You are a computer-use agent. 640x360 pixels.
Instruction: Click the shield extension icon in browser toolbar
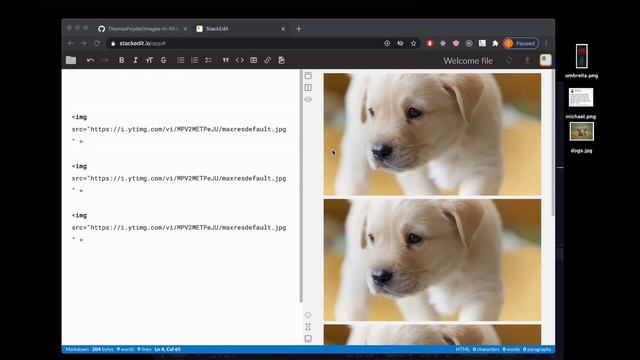pyautogui.click(x=456, y=43)
